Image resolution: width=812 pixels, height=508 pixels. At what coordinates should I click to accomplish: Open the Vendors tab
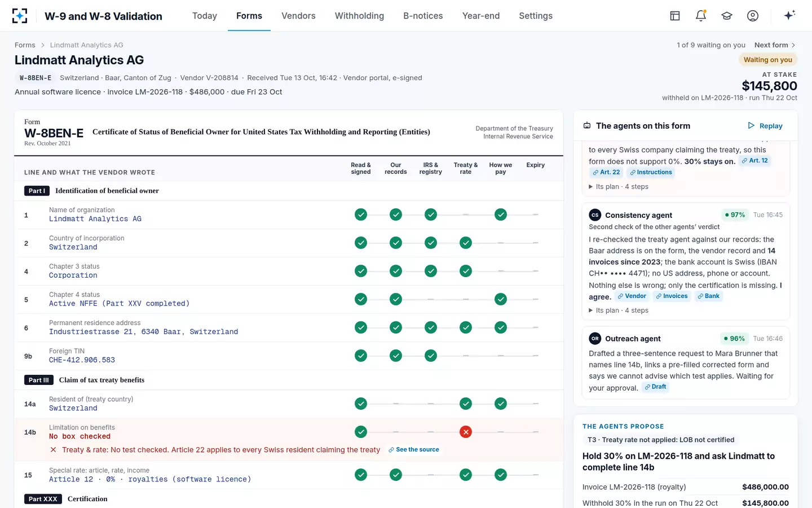[x=298, y=16]
